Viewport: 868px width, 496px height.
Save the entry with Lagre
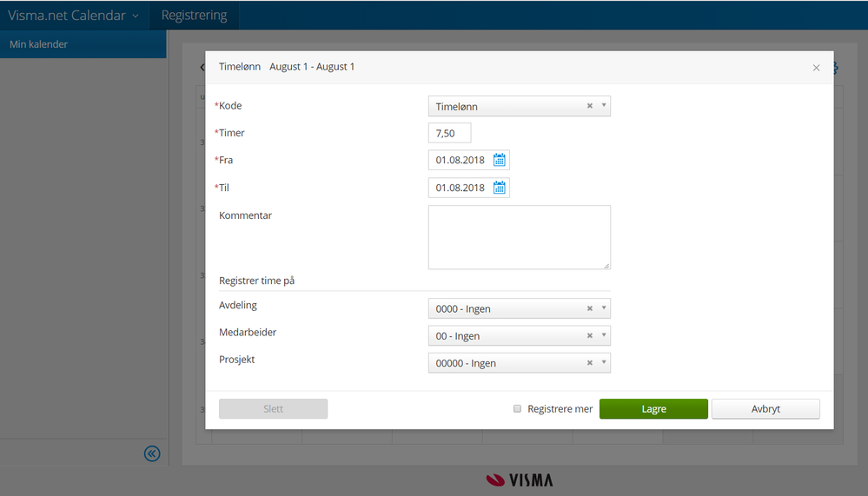(653, 409)
